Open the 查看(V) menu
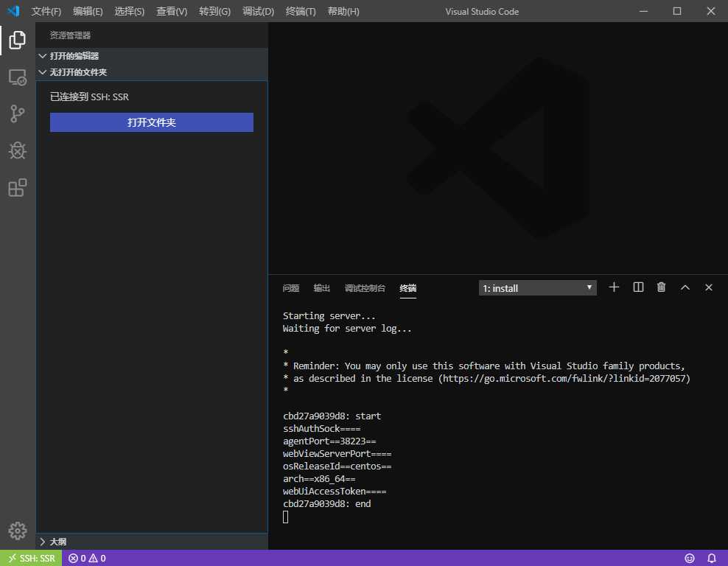Image resolution: width=728 pixels, height=566 pixels. click(172, 11)
